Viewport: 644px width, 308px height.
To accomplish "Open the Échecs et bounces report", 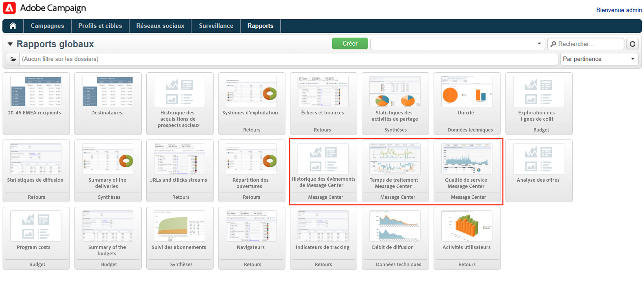I will coord(323,91).
